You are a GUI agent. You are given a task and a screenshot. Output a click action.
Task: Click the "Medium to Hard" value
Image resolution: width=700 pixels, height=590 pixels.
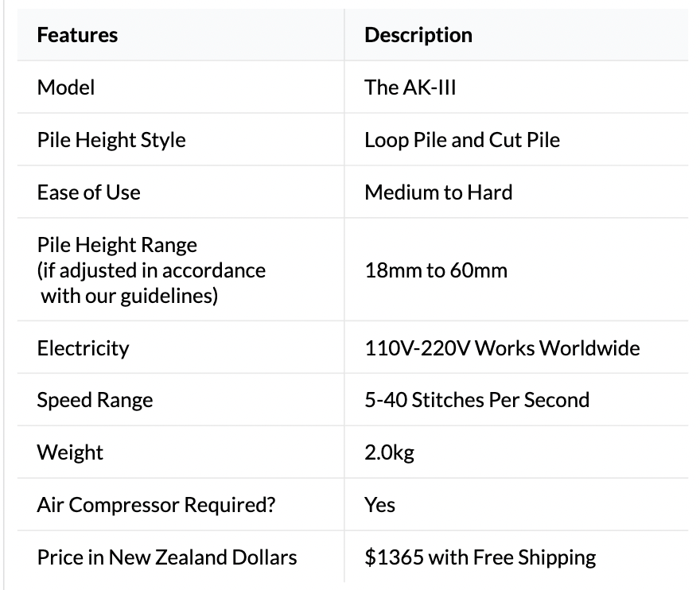[438, 192]
